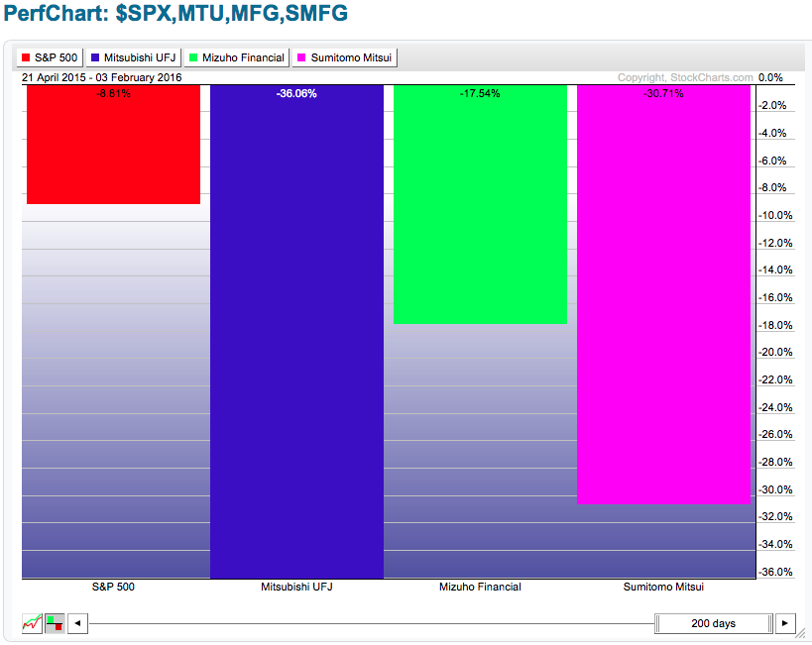
Task: Click the red S&P 500 color swatch
Action: coord(26,57)
